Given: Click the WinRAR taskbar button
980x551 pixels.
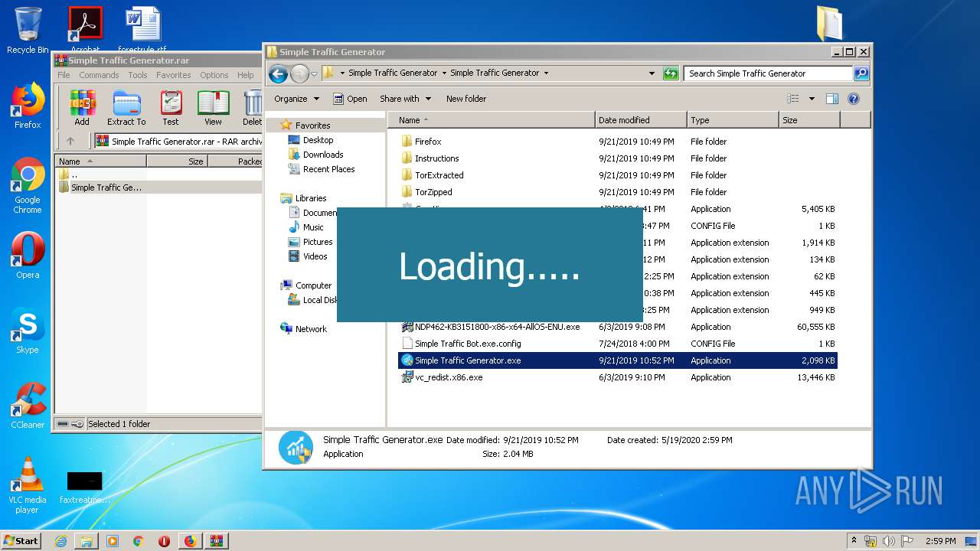Looking at the screenshot, I should [216, 541].
